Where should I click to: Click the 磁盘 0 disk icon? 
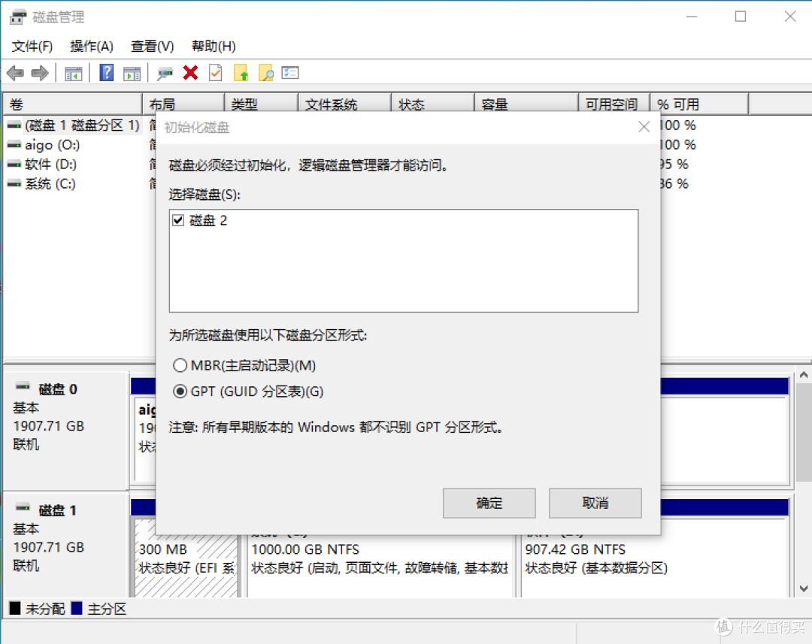pyautogui.click(x=23, y=385)
